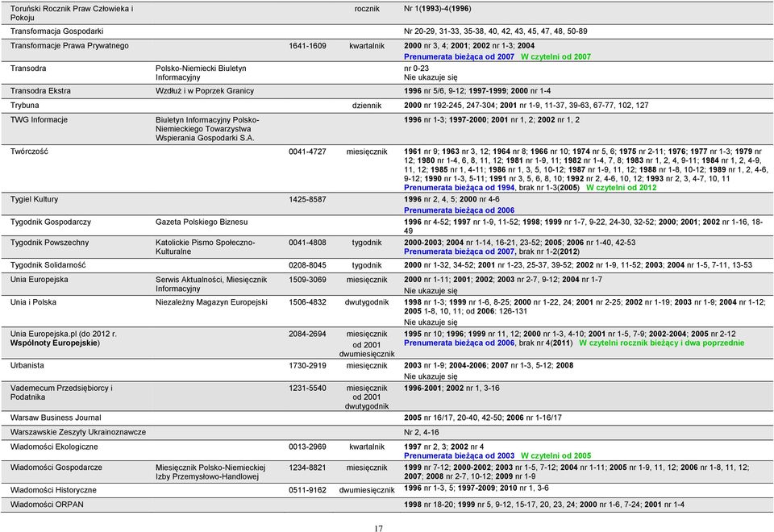The width and height of the screenshot is (774, 532).
Task: Click subtitle "Niezależny Magazyn Europejski"
Action: [211, 302]
